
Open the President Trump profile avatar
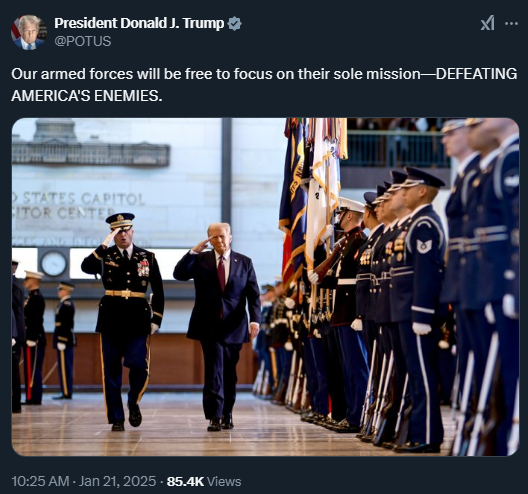pos(29,32)
